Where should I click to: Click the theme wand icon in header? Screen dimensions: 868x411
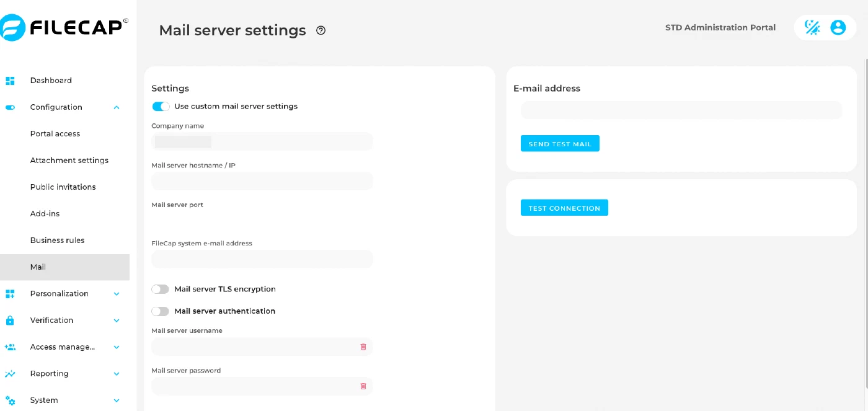pyautogui.click(x=812, y=27)
